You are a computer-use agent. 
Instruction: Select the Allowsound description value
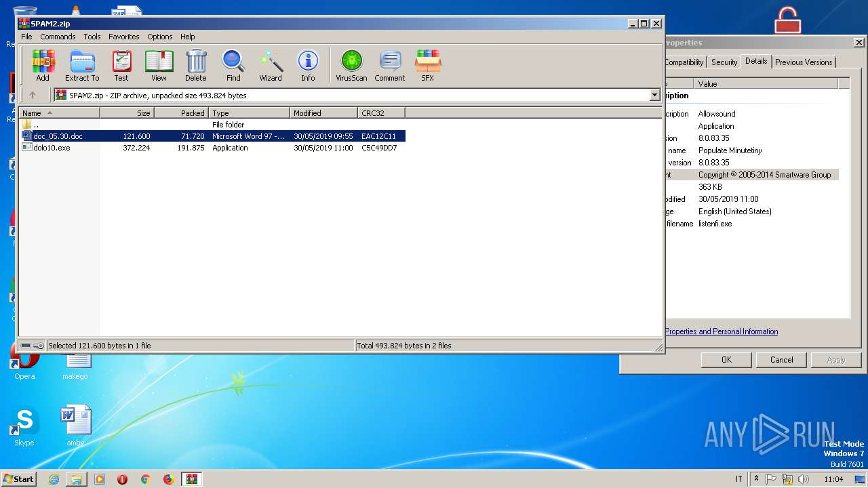pos(717,114)
